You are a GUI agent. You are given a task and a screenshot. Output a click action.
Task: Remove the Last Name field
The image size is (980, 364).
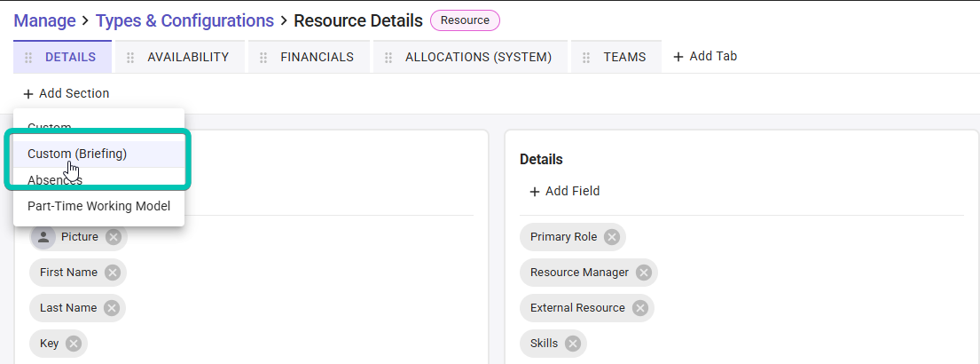pyautogui.click(x=112, y=308)
